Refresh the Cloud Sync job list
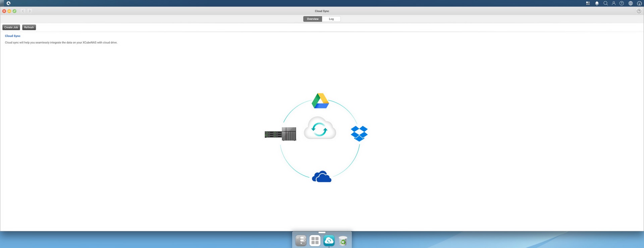This screenshot has height=248, width=644. click(29, 27)
